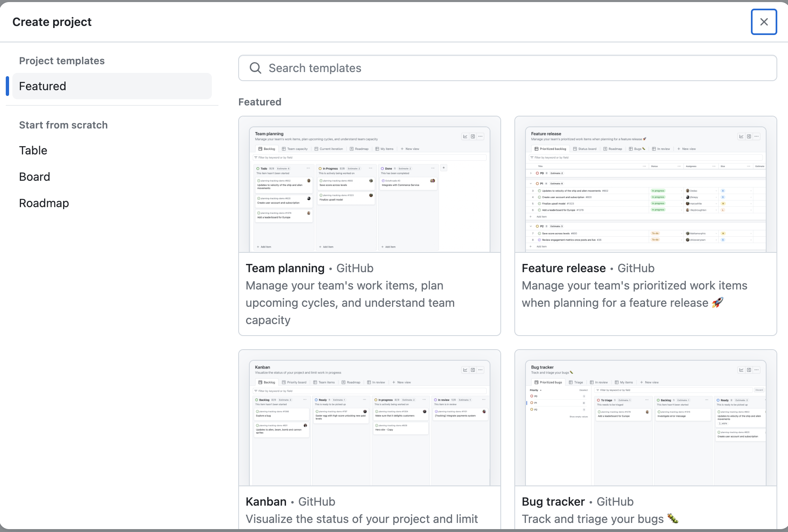The image size is (788, 532).
Task: Click New view in Team planning preview
Action: pos(411,149)
